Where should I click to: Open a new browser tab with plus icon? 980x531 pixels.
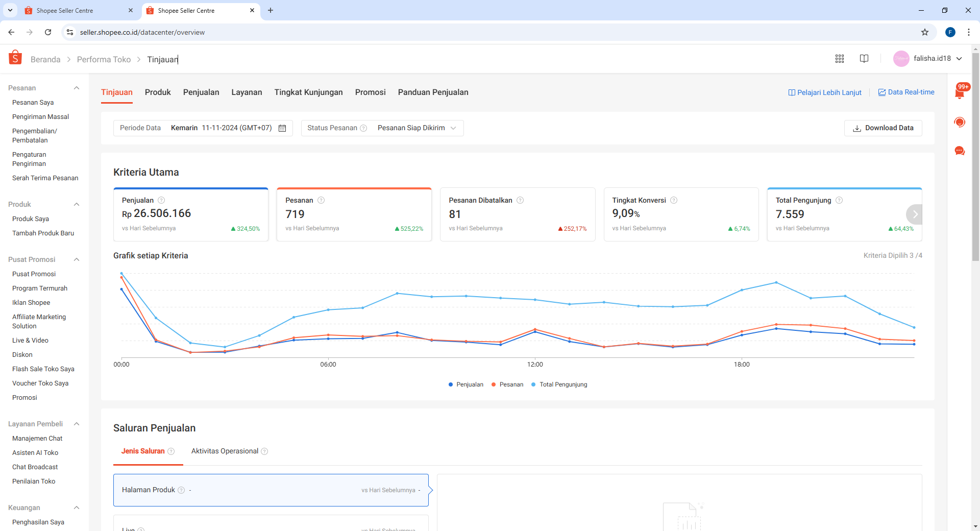tap(271, 10)
